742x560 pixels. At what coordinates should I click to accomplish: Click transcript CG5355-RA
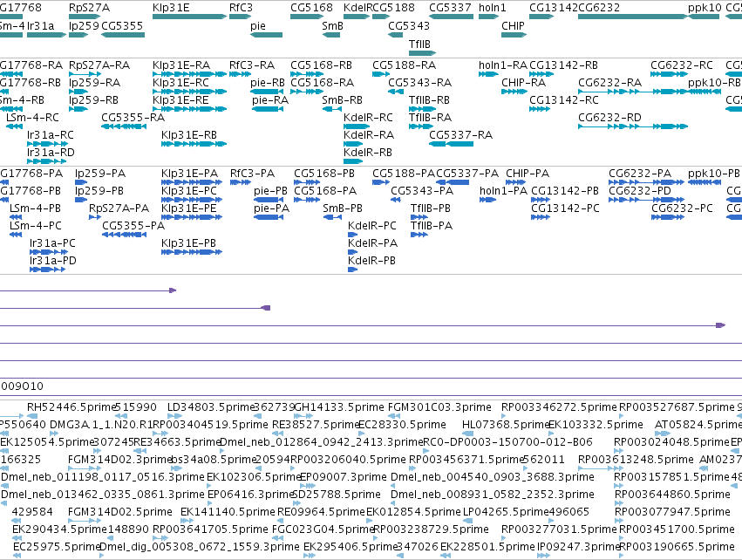tap(124, 126)
